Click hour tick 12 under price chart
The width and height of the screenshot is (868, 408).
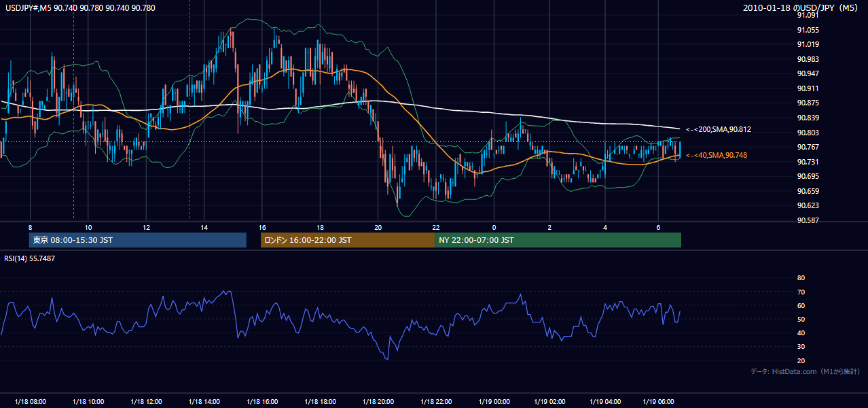[x=146, y=226]
